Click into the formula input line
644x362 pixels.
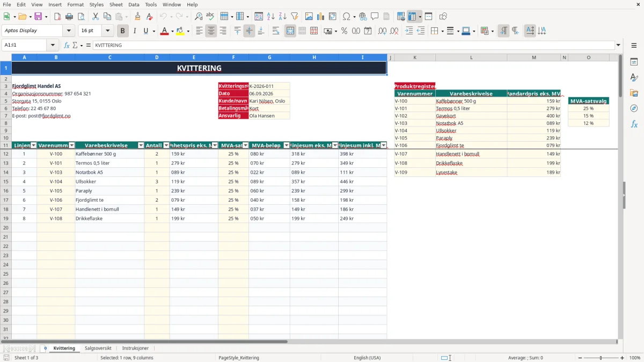coord(353,45)
